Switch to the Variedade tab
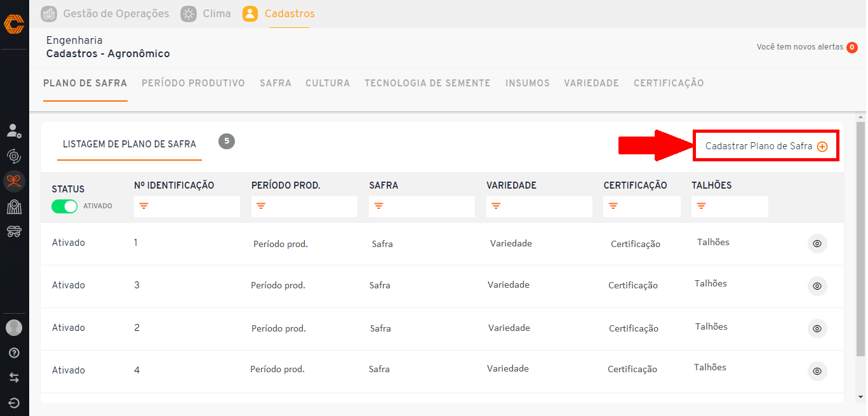The height and width of the screenshot is (416, 868). [591, 83]
